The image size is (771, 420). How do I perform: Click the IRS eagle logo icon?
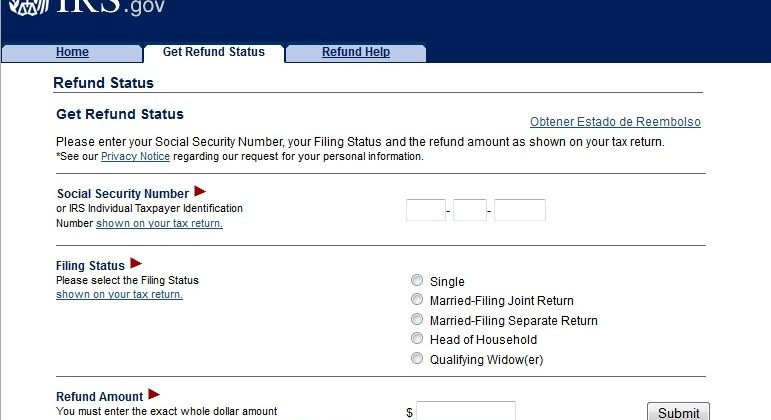tap(29, 7)
